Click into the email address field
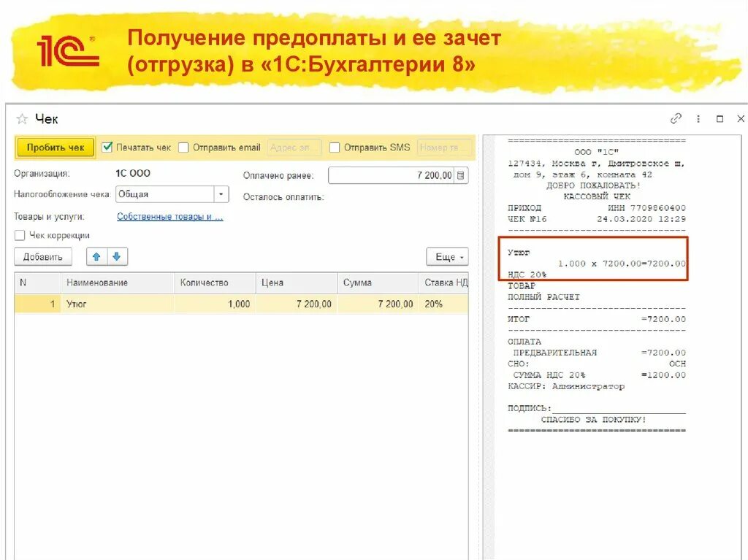This screenshot has width=748, height=560. (294, 147)
